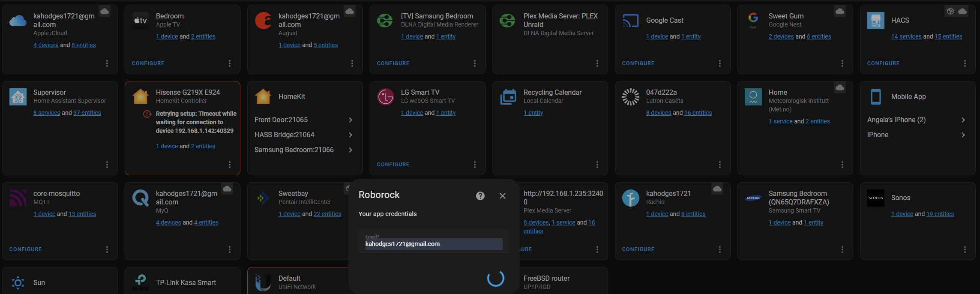Click the 'FreeBSD router' card title

click(x=546, y=279)
